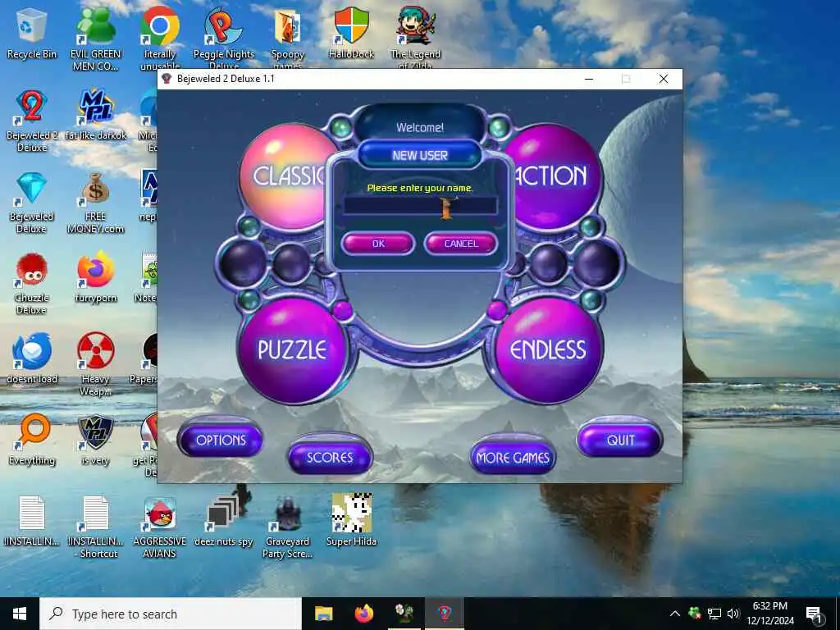Screen dimensions: 840x630
Task: Click OK in the New User dialog
Action: (x=378, y=244)
